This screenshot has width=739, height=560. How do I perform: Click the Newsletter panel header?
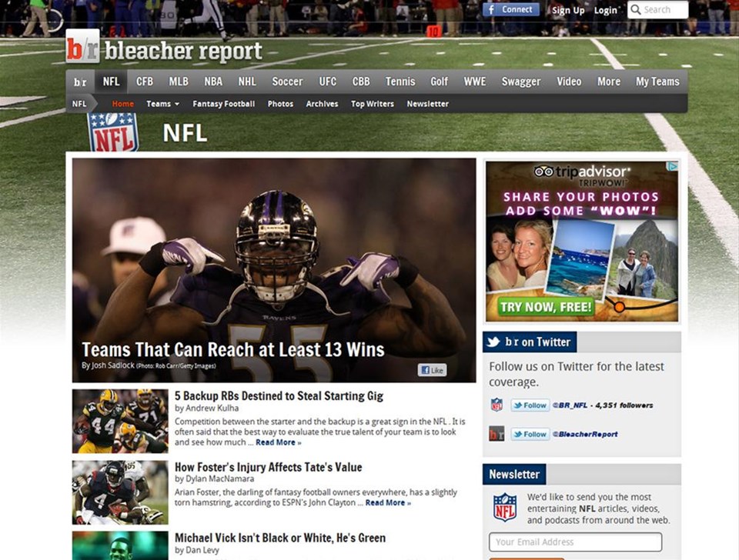(514, 475)
